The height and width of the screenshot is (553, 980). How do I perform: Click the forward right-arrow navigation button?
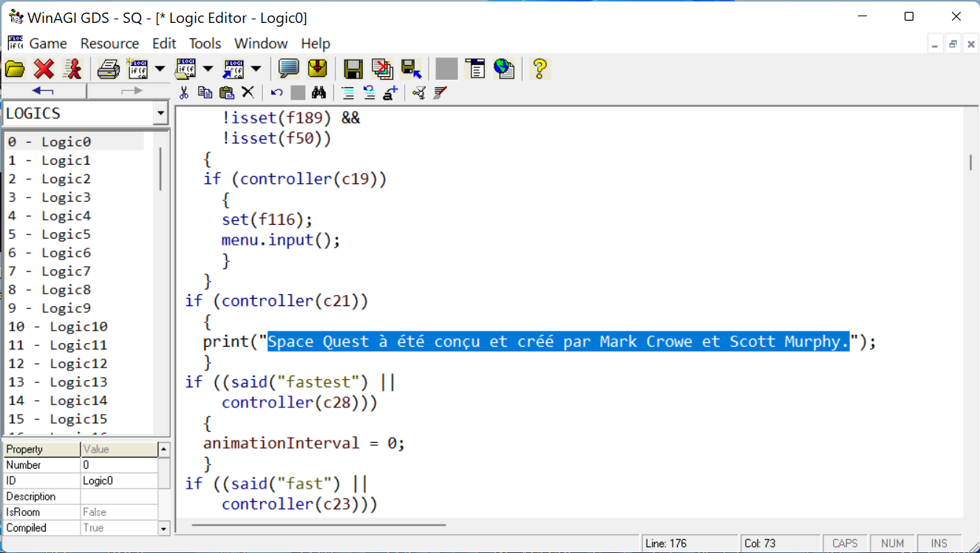coord(129,91)
